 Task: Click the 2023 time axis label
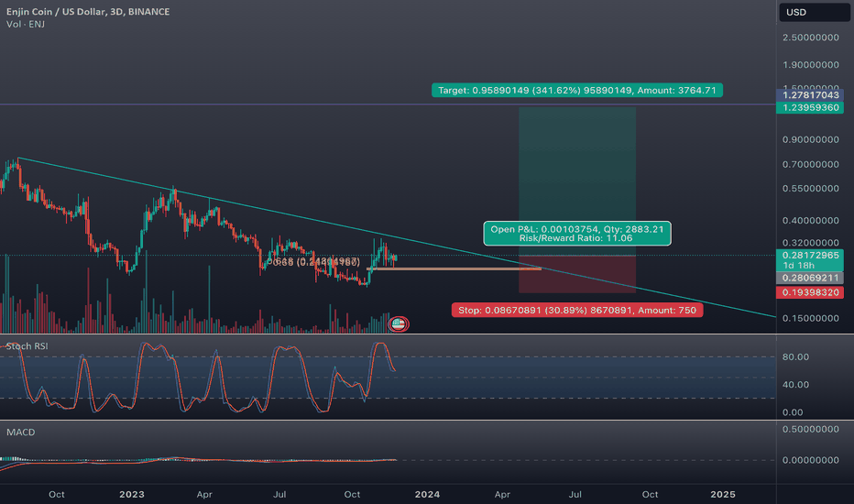click(x=132, y=494)
